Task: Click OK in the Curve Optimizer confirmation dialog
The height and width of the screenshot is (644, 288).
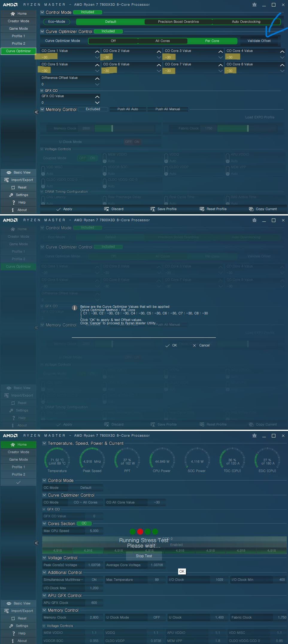Action: coord(171,346)
